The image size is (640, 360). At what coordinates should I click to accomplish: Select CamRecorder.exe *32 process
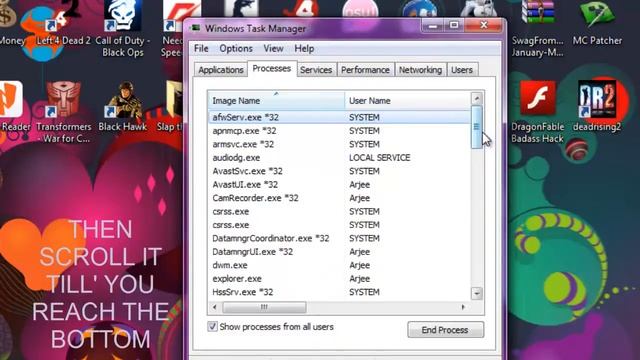pos(340,198)
